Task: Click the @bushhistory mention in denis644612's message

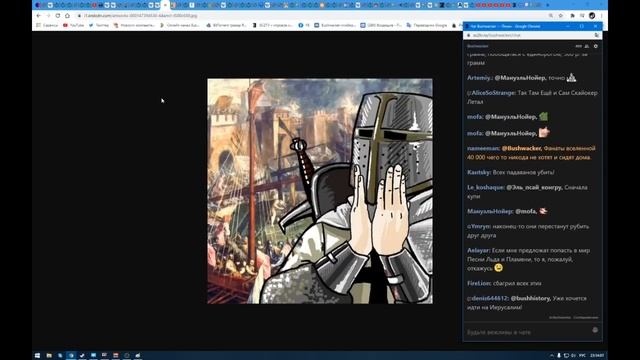Action: (x=531, y=298)
